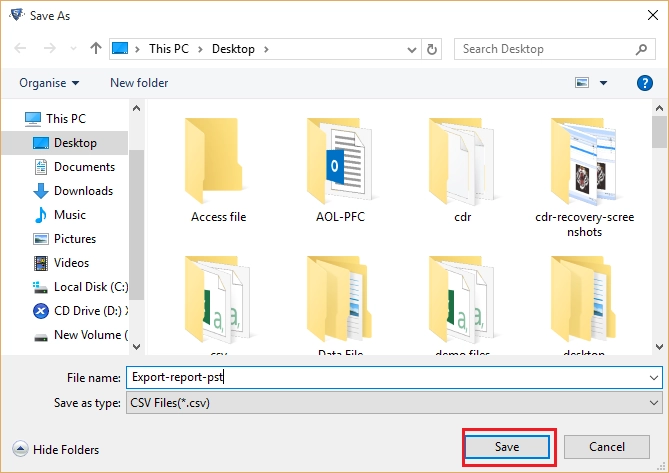669x473 pixels.
Task: Open the view options dropdown arrow
Action: (x=603, y=83)
